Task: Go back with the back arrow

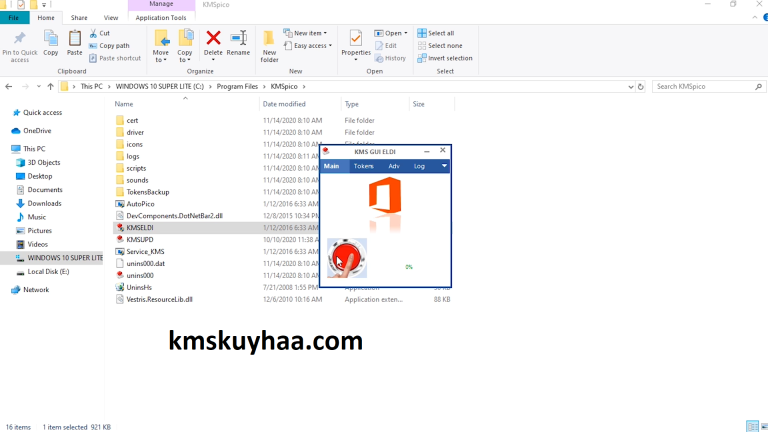Action: [x=8, y=86]
